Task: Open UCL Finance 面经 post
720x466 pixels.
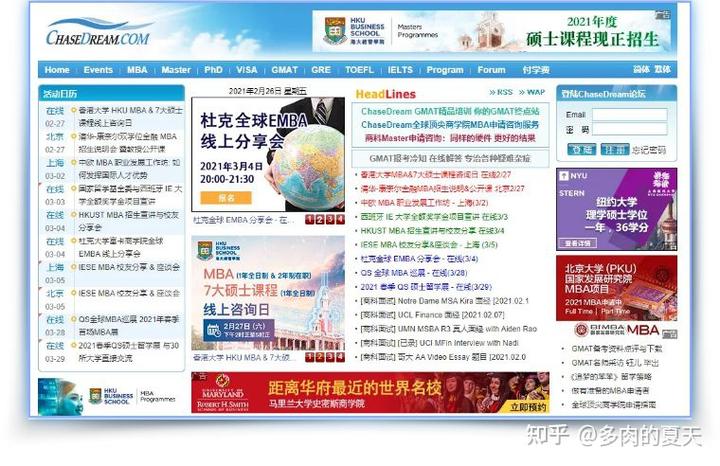Action: 432,315
